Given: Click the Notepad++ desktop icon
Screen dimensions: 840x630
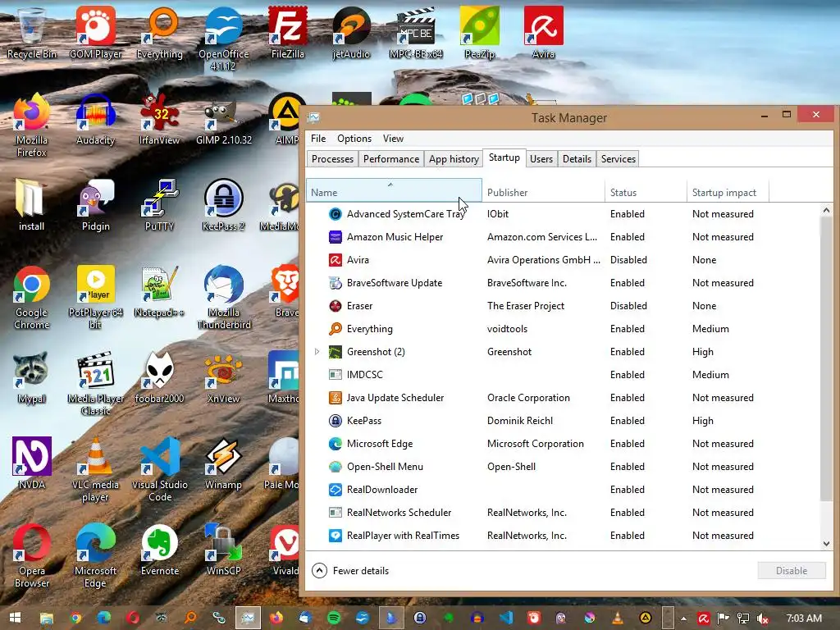Looking at the screenshot, I should tap(159, 292).
